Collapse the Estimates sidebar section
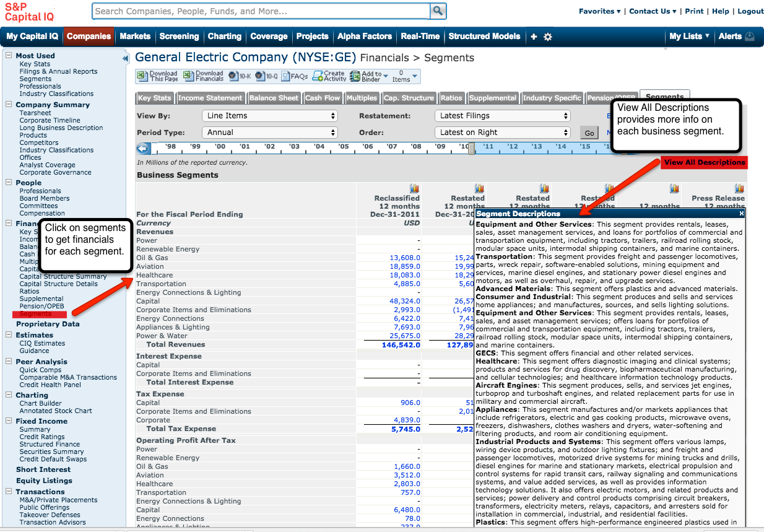 [9, 334]
